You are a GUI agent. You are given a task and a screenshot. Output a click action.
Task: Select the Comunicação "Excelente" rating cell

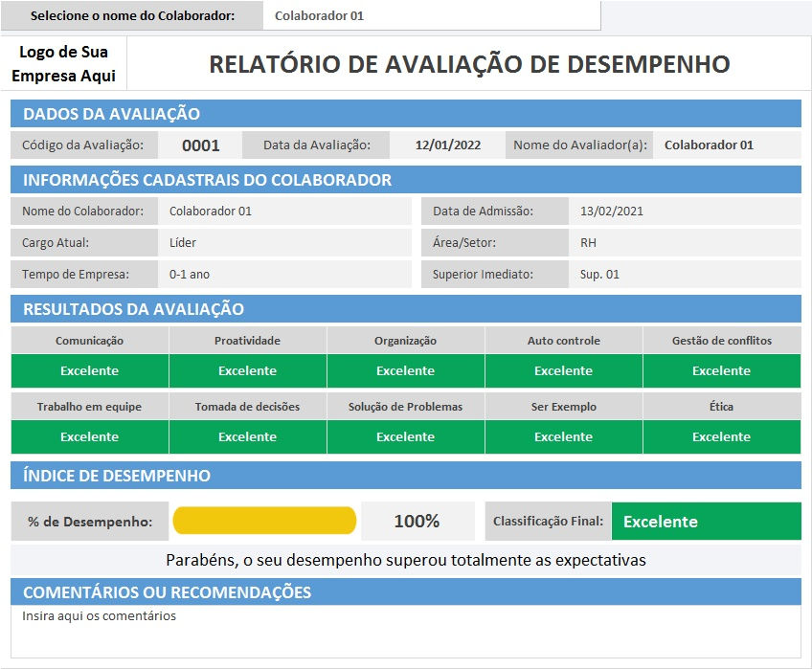tap(88, 370)
